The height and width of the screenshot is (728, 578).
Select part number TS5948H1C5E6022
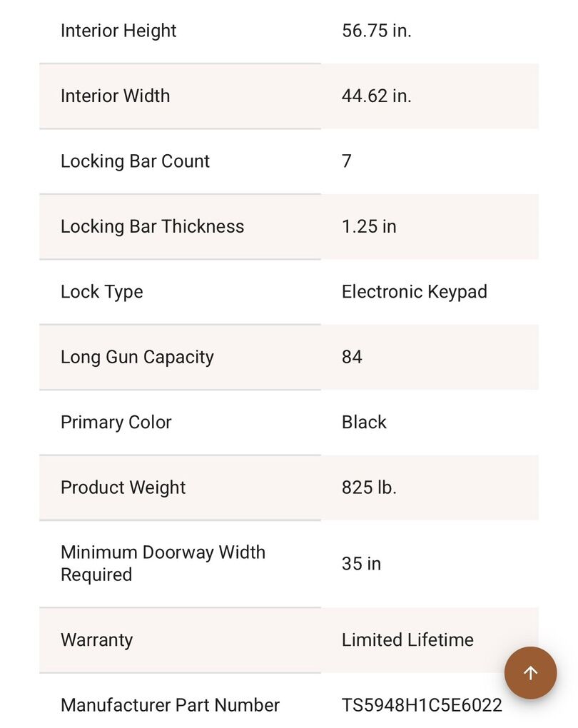click(422, 705)
